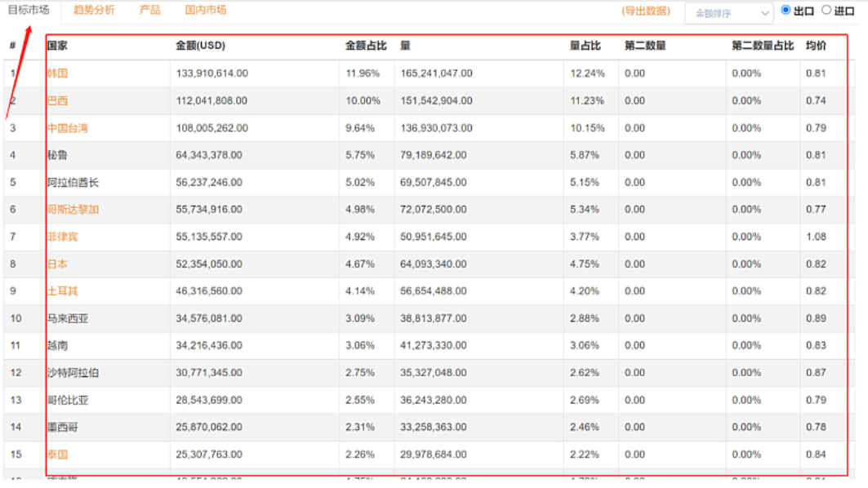Open the 日本 country link
Image resolution: width=868 pixels, height=488 pixels.
pos(57,264)
